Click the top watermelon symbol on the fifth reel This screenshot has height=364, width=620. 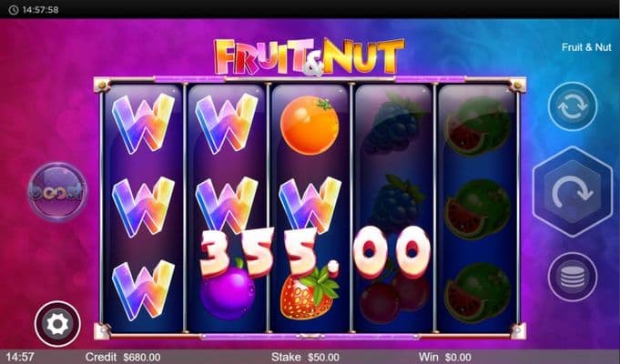point(478,126)
